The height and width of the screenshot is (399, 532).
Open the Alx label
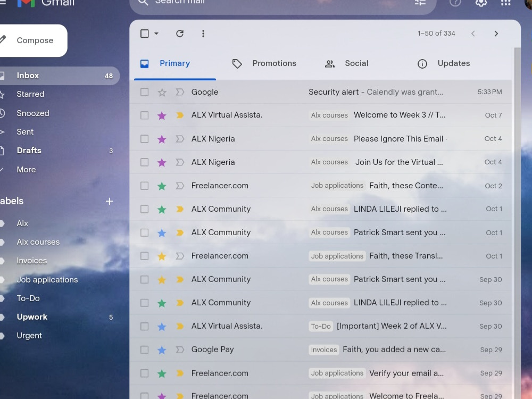[x=22, y=223]
